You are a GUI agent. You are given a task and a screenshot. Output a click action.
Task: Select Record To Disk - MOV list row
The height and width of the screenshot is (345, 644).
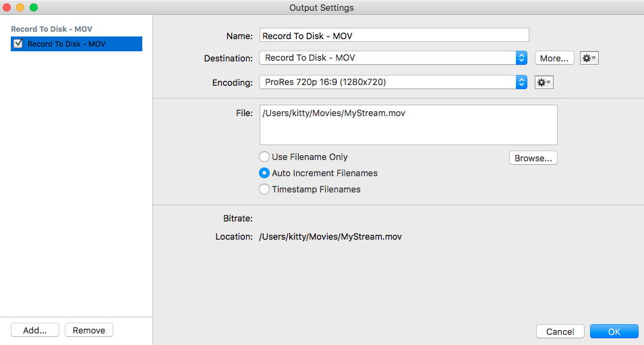76,44
